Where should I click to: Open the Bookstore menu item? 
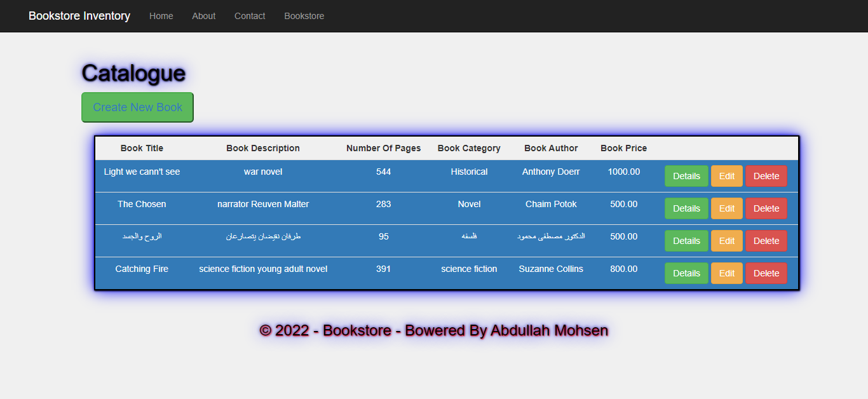coord(304,16)
